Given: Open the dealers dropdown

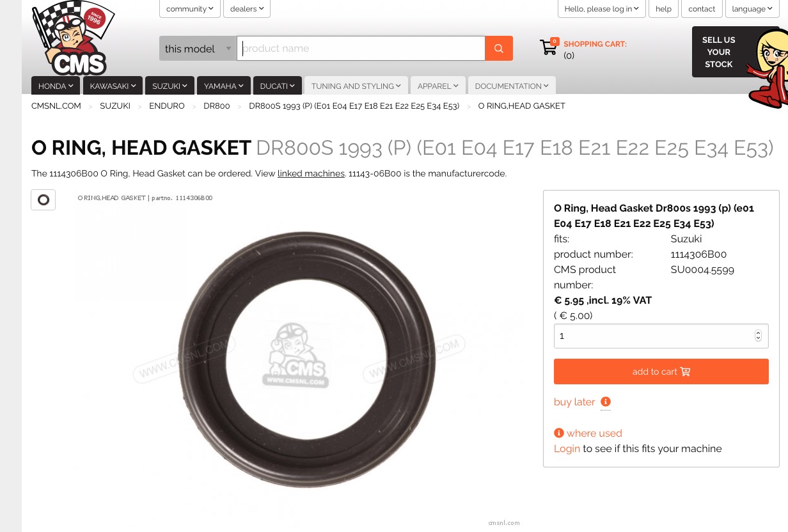Looking at the screenshot, I should (247, 9).
